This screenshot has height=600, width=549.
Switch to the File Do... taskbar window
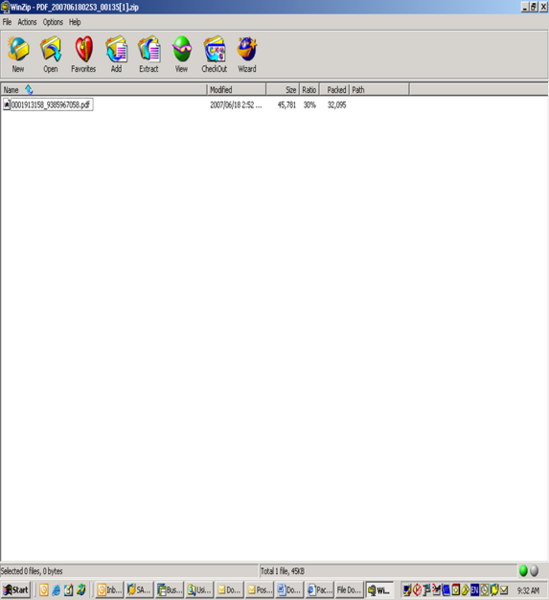(x=349, y=590)
